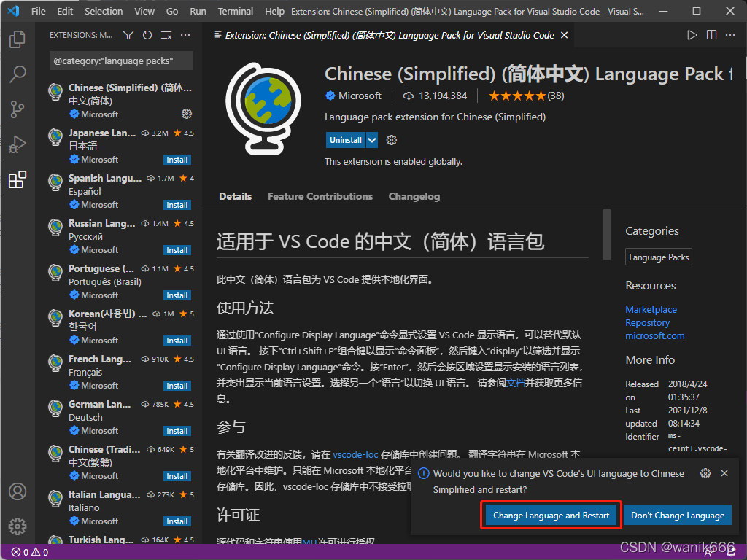Install the Korean Language Pack
747x560 pixels.
177,341
